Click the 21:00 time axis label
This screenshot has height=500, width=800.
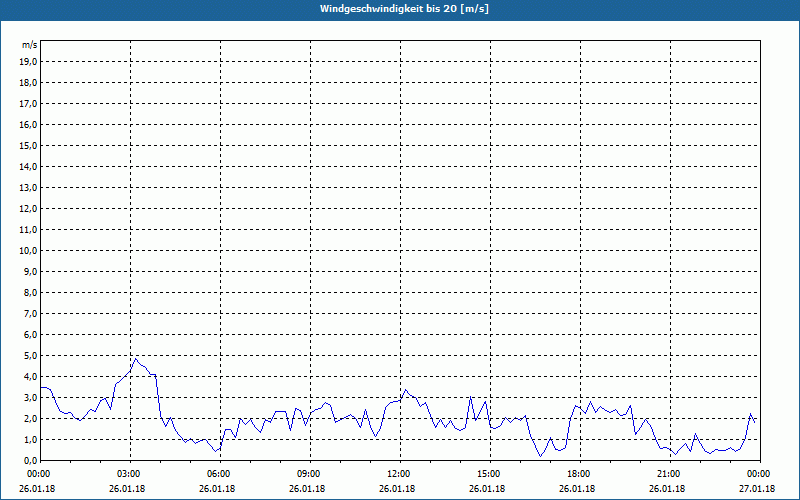pos(670,474)
